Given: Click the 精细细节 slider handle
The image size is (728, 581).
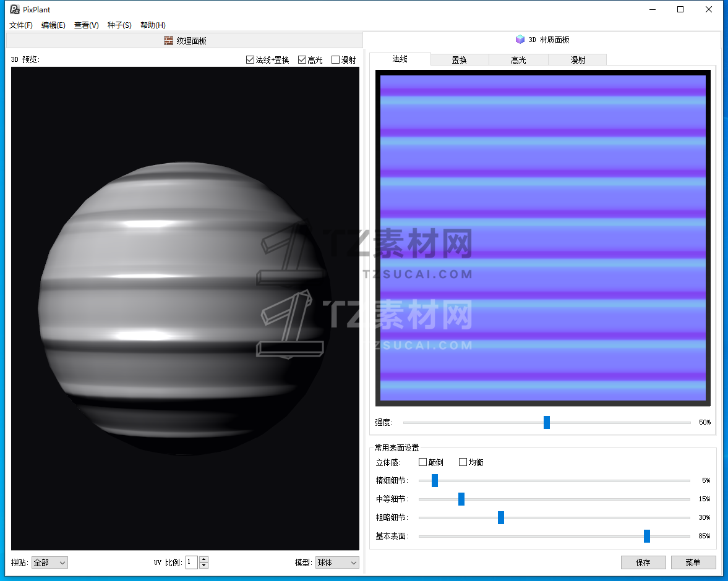Looking at the screenshot, I should pyautogui.click(x=435, y=480).
